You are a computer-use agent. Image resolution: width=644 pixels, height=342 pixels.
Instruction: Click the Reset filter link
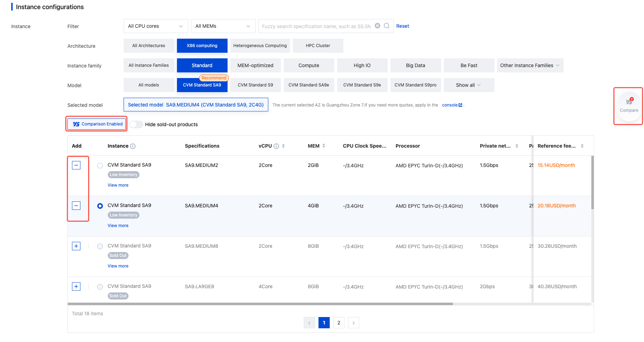click(x=402, y=26)
